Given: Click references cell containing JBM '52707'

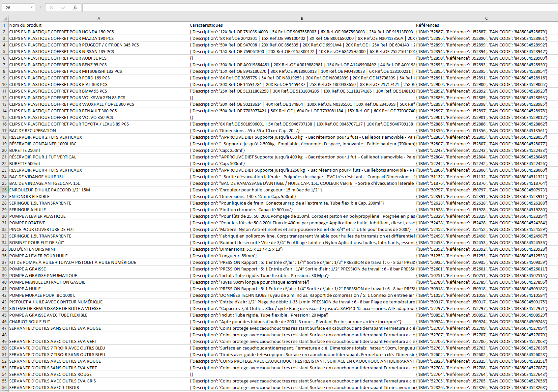Looking at the screenshot, I should (486, 335).
